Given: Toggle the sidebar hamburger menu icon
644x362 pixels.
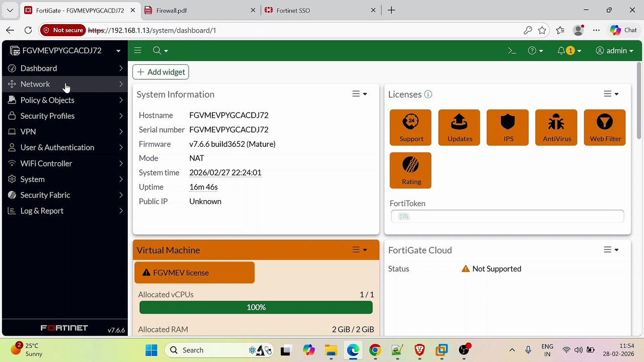Looking at the screenshot, I should point(137,50).
